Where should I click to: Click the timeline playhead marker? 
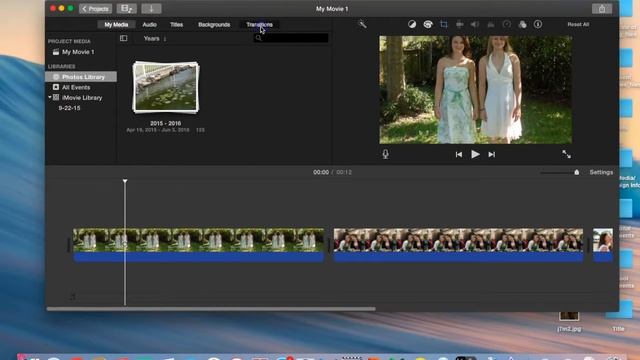pyautogui.click(x=125, y=181)
